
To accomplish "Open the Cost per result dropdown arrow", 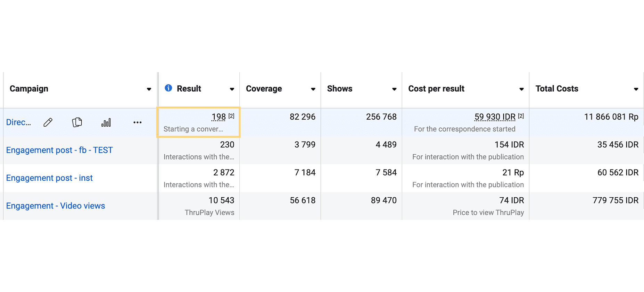I will (x=521, y=89).
